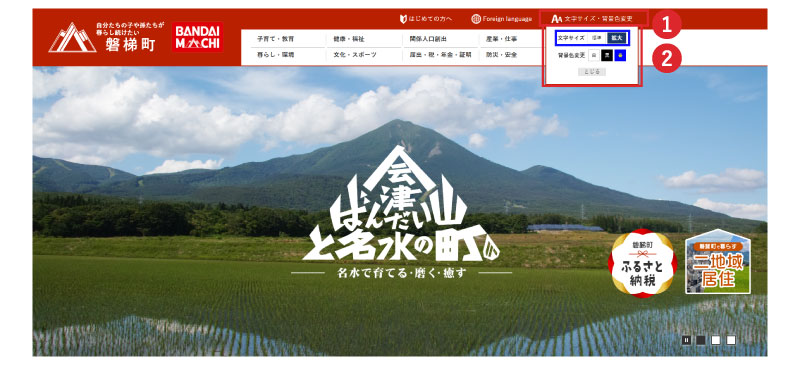Open the ふるさと納税 round badge
The width and height of the screenshot is (800, 370).
pyautogui.click(x=642, y=263)
